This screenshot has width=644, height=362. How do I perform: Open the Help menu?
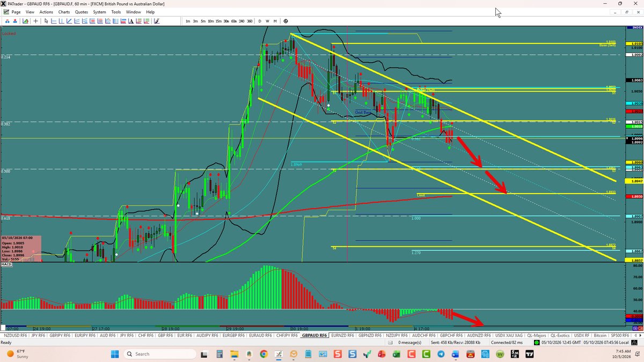pos(150,12)
